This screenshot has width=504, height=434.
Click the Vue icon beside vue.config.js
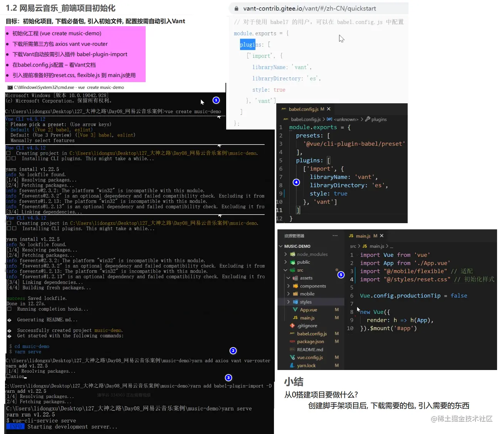pyautogui.click(x=292, y=357)
